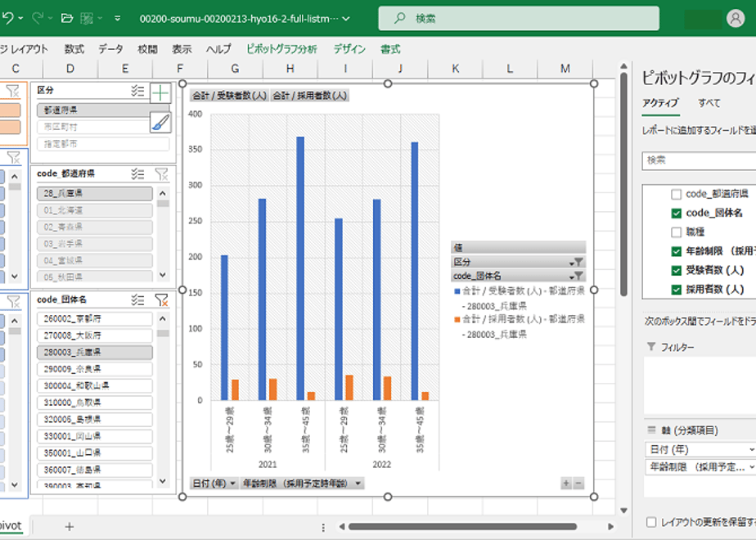
Task: Open the folder Open-file icon
Action: tap(67, 18)
